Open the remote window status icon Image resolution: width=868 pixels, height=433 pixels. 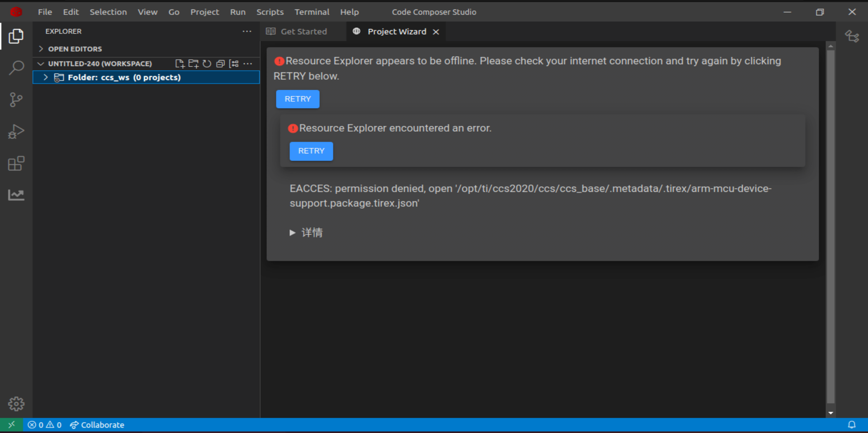point(11,425)
